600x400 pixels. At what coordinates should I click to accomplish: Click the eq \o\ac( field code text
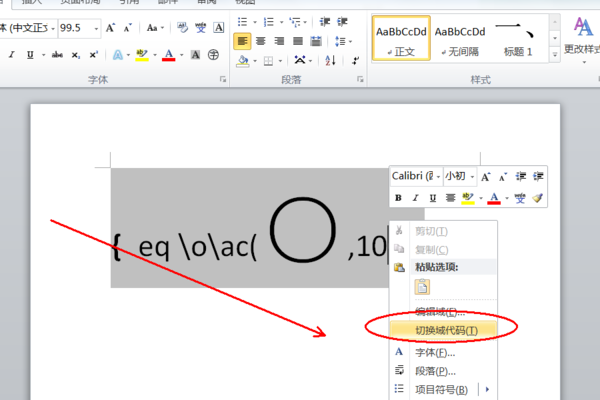[197, 247]
